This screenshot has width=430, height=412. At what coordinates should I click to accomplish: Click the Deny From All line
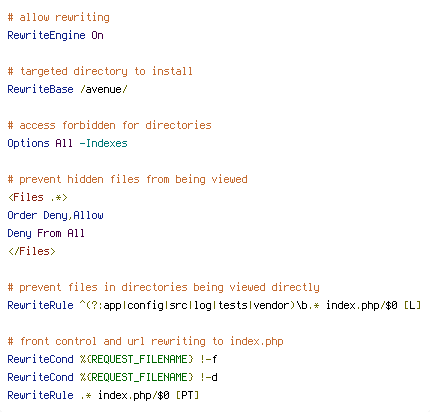[x=46, y=233]
